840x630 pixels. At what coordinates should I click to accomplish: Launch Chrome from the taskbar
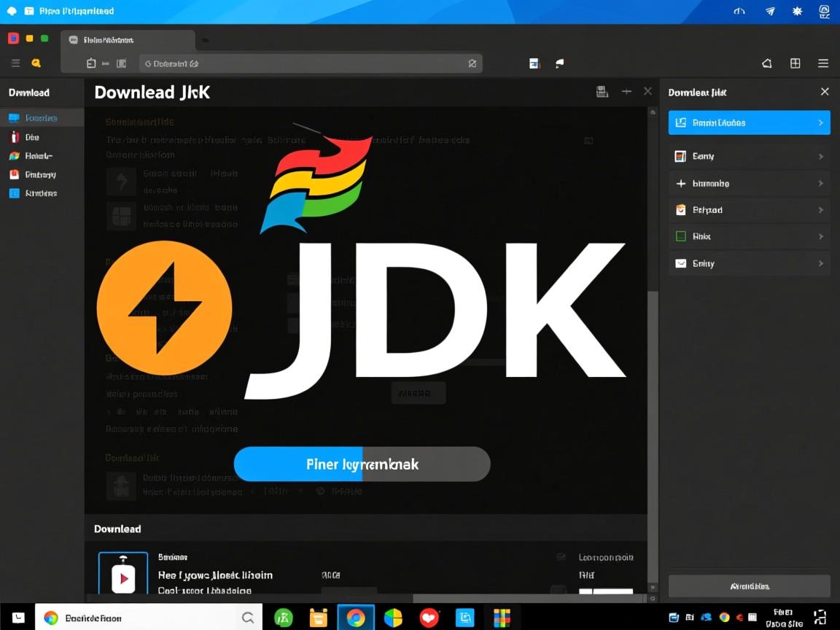pos(355,617)
